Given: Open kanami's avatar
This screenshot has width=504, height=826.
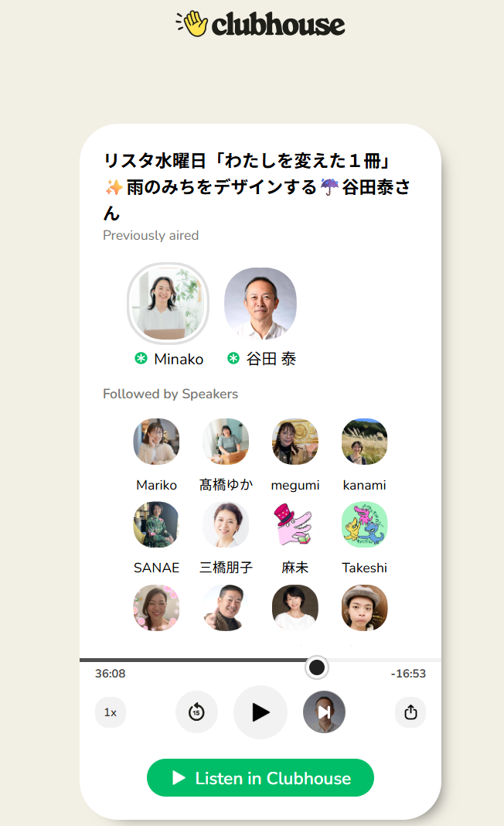Looking at the screenshot, I should (364, 442).
